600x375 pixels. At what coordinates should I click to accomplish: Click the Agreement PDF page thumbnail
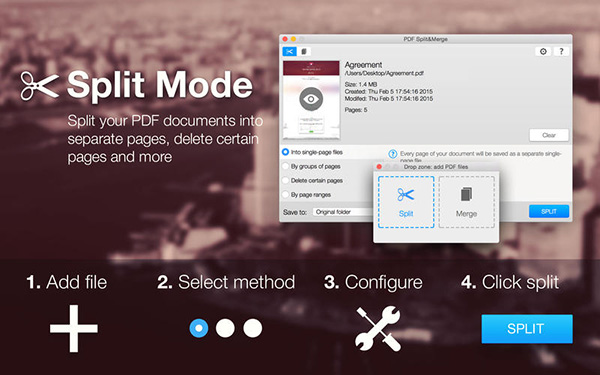click(x=311, y=99)
